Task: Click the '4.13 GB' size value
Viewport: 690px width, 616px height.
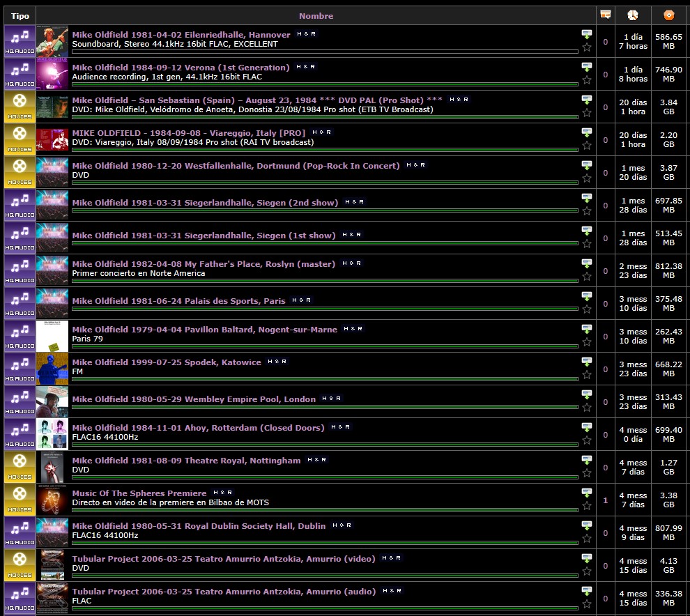Action: [668, 565]
